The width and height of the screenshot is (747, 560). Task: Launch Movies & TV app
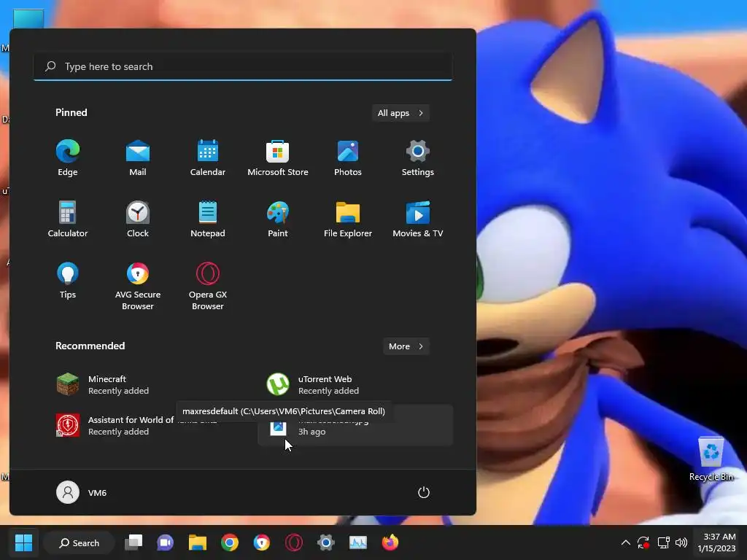pos(418,219)
